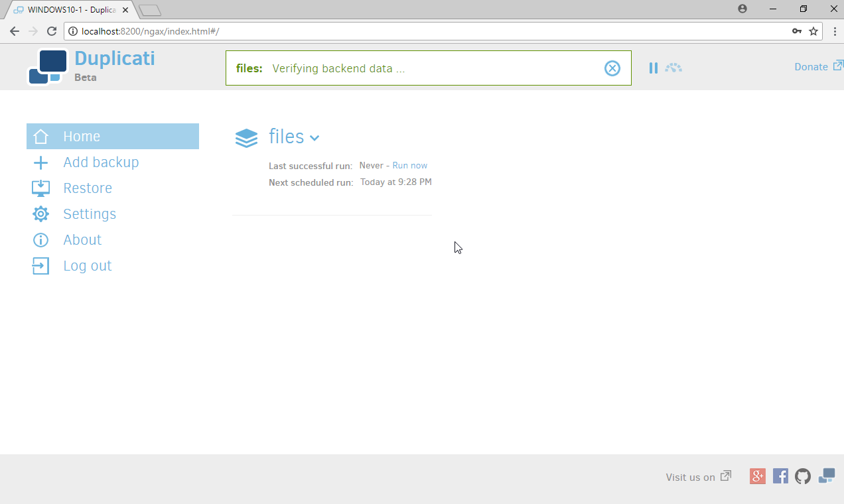Open throttle speed gauge icon
Viewport: 844px width, 504px height.
pyautogui.click(x=673, y=68)
